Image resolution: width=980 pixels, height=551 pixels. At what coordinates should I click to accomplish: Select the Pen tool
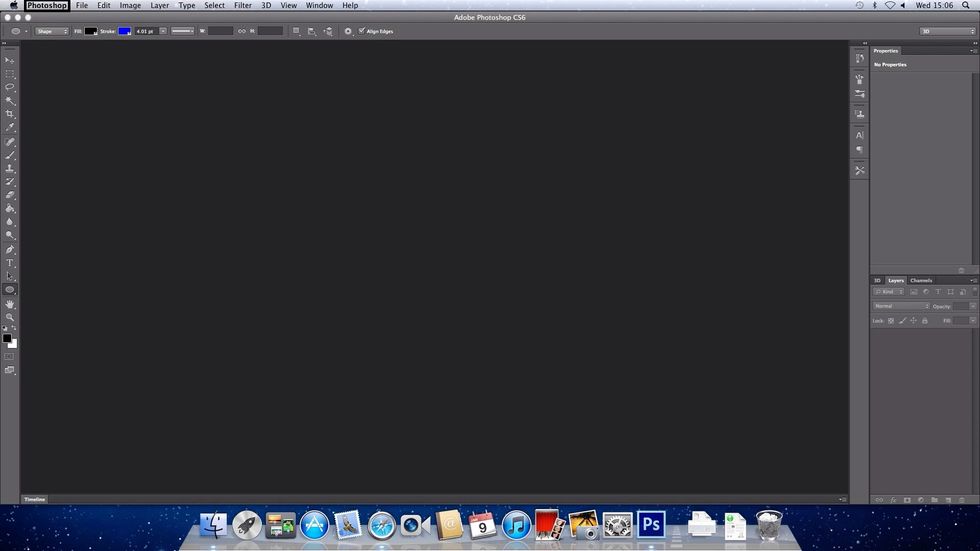pyautogui.click(x=9, y=250)
